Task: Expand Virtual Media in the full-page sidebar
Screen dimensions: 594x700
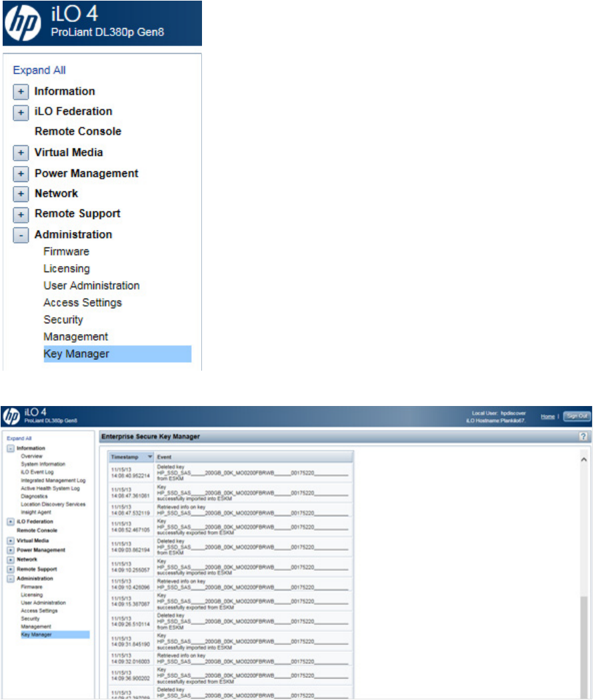Action: tap(10, 541)
